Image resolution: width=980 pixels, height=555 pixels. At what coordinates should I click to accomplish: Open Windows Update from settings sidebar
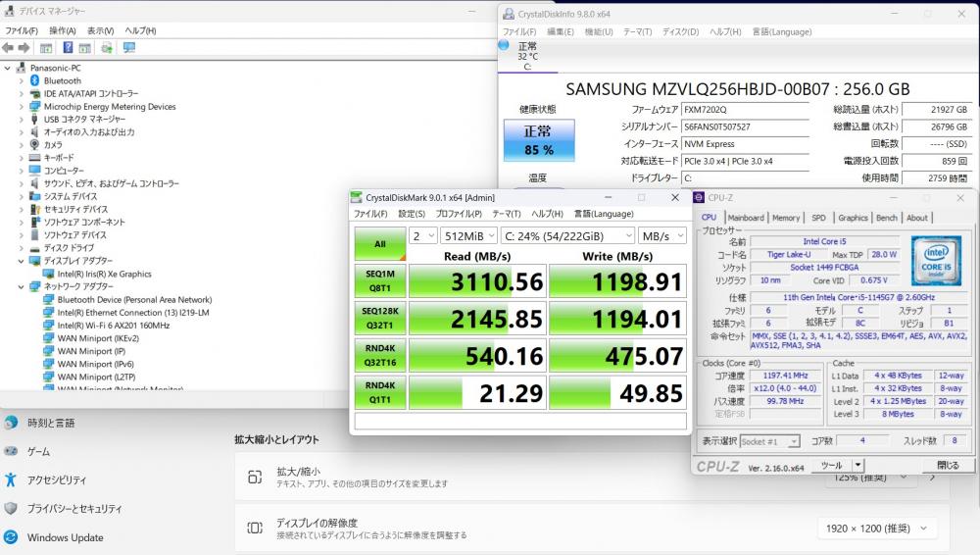coord(65,537)
